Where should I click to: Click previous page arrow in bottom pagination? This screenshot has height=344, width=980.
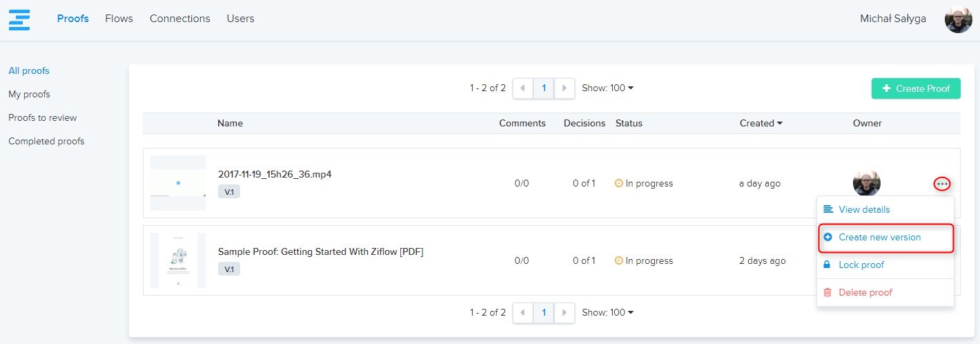522,313
